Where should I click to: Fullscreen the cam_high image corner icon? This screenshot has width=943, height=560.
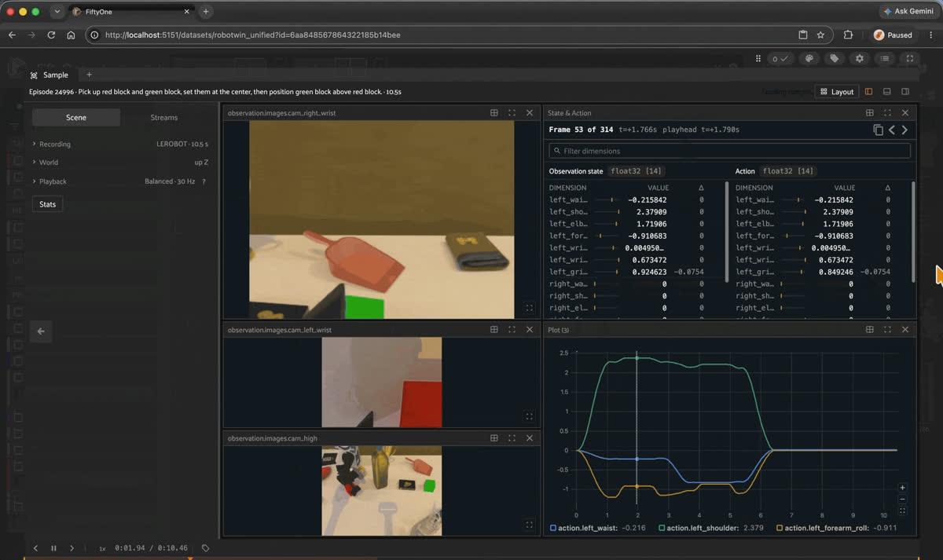[529, 525]
